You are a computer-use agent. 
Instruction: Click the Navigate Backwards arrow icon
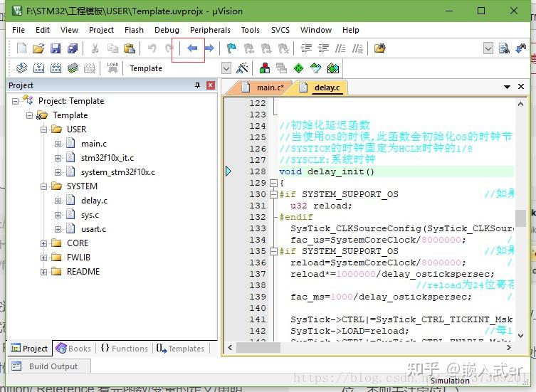click(191, 48)
